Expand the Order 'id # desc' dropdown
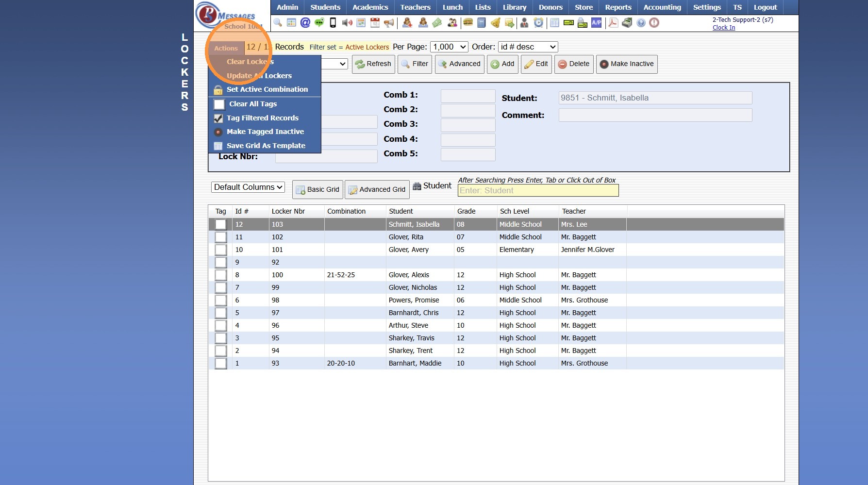This screenshot has height=485, width=868. [528, 47]
